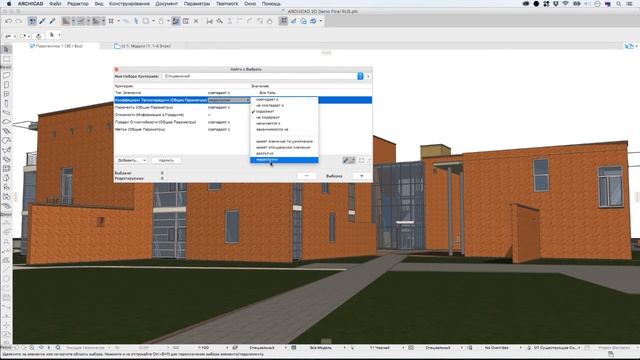Select the Roof tool in the toolbox
Viewport: 640px width, 360px height.
coord(6,141)
